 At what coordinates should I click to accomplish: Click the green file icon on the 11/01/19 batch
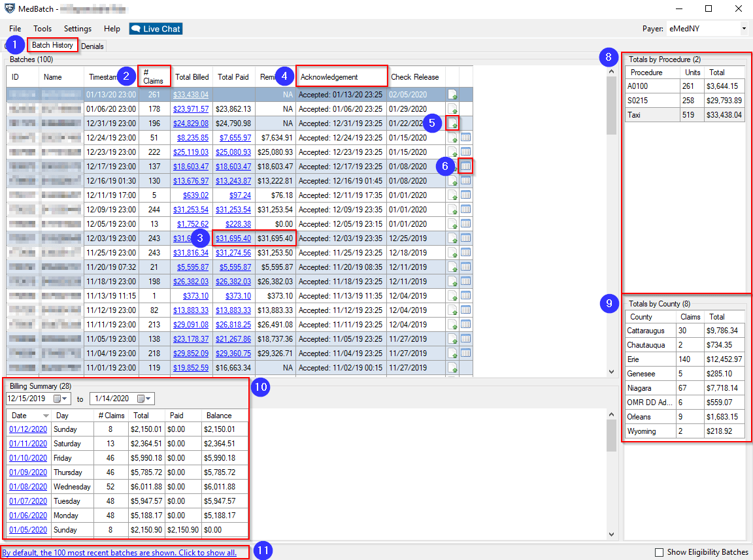tap(452, 367)
